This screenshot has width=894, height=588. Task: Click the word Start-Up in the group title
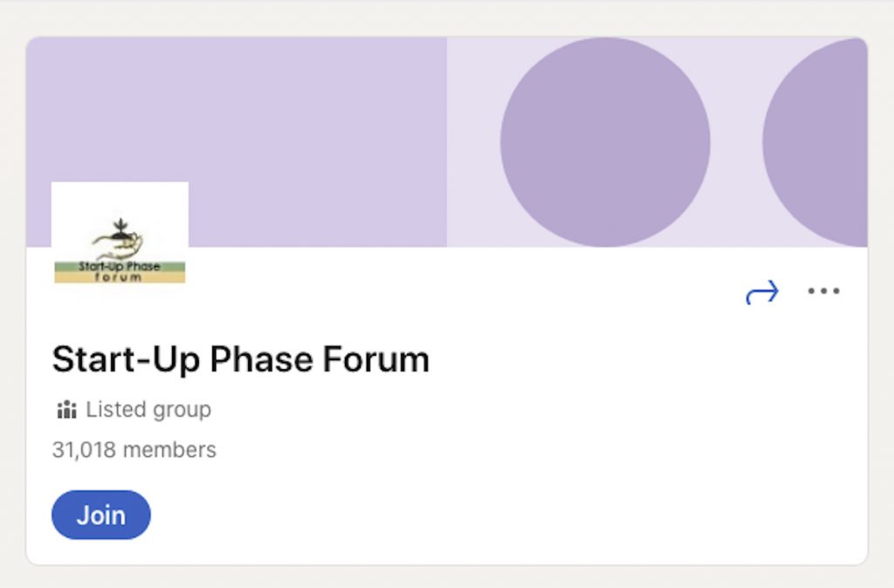126,359
